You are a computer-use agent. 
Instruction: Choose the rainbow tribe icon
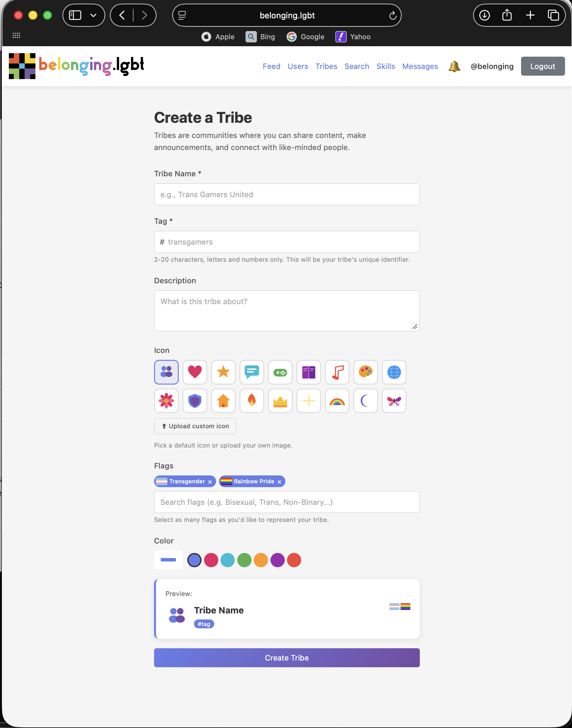point(337,400)
